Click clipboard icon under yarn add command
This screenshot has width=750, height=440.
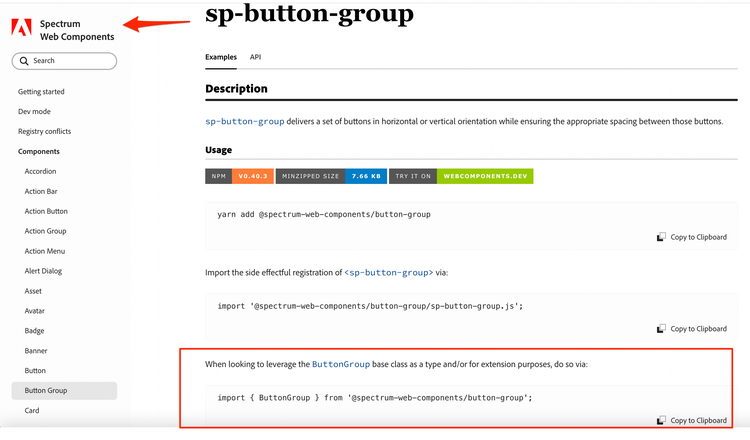[x=661, y=237]
